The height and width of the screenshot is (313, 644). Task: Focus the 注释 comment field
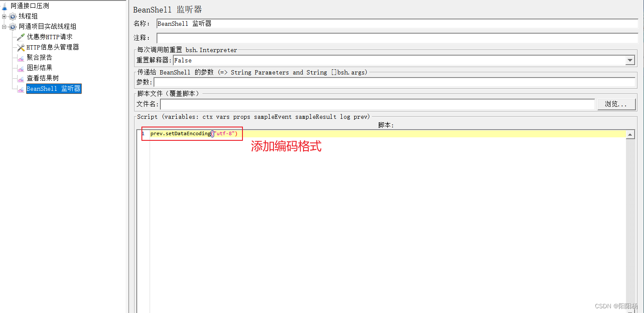(x=397, y=38)
